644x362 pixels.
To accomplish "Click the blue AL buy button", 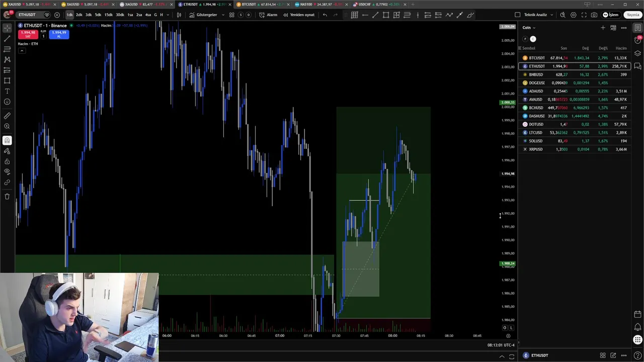I will coord(59,34).
